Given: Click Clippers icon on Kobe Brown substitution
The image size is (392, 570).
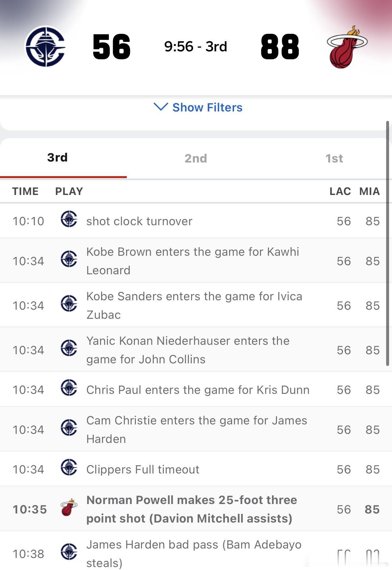Looking at the screenshot, I should 69,259.
